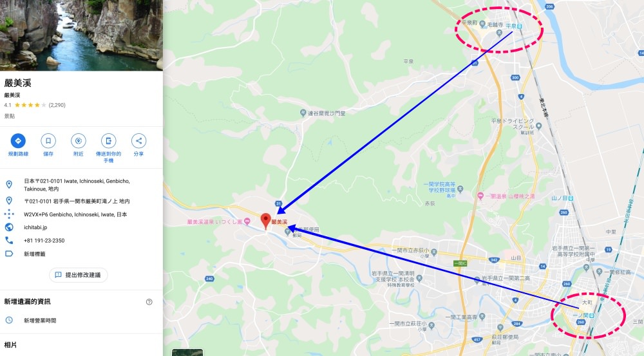Click 新增營業時間 to add hours
644x356 pixels.
coord(40,321)
